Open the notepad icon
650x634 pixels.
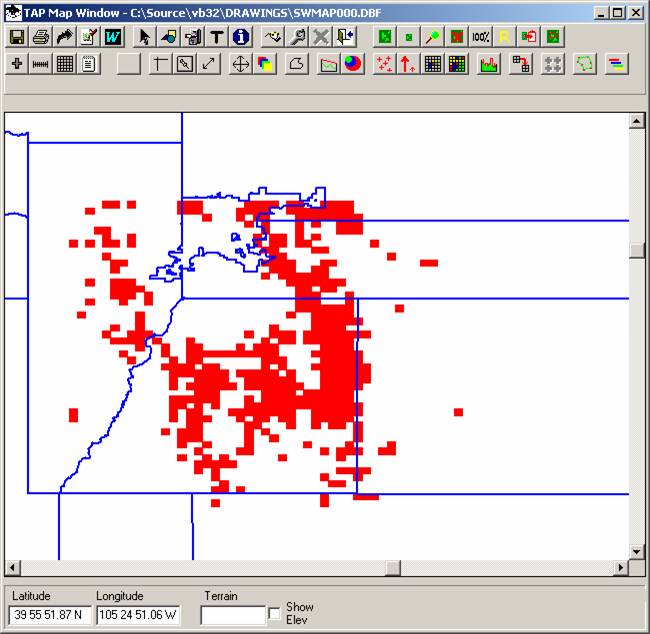point(89,64)
